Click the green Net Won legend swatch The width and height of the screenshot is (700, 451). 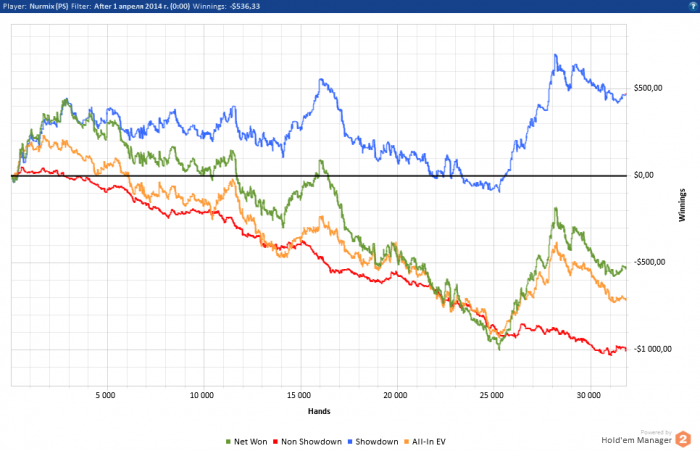(x=229, y=442)
